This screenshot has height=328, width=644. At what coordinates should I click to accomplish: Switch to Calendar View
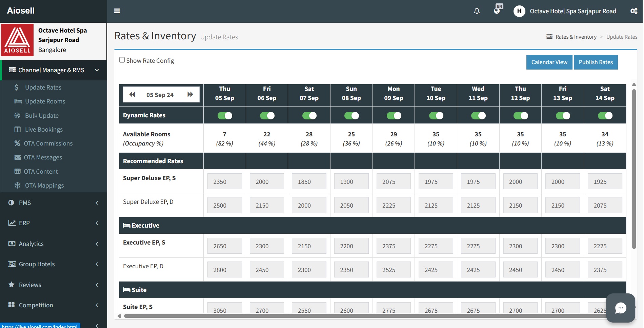coord(549,62)
